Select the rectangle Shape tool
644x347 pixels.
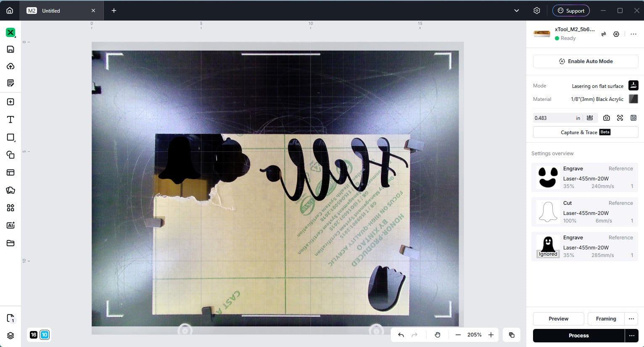point(11,137)
